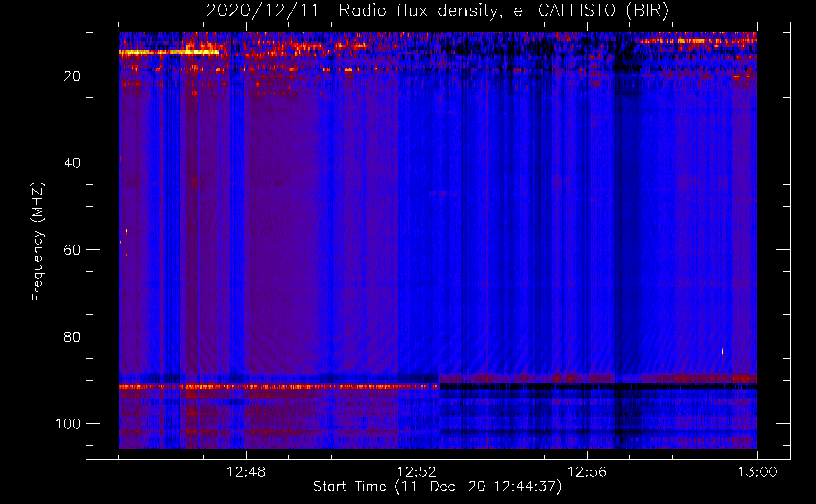Click the 12:52 time tick label
This screenshot has width=816, height=504.
point(417,472)
